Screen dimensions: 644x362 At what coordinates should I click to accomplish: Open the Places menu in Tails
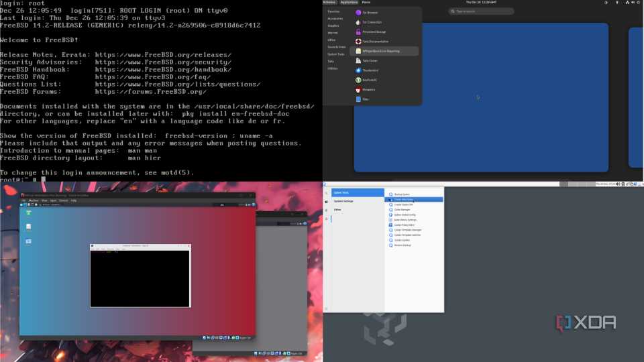tap(366, 3)
